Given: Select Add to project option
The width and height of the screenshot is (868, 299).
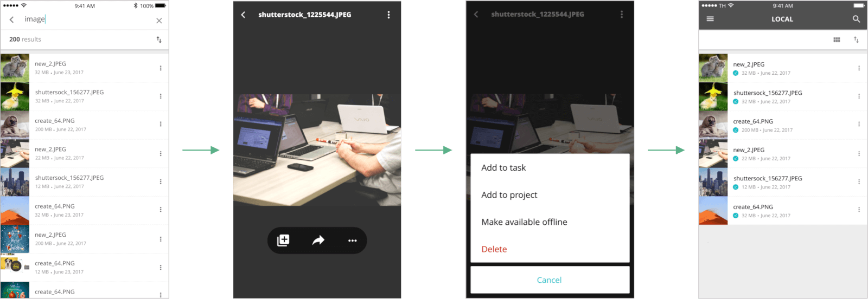Looking at the screenshot, I should (x=509, y=195).
